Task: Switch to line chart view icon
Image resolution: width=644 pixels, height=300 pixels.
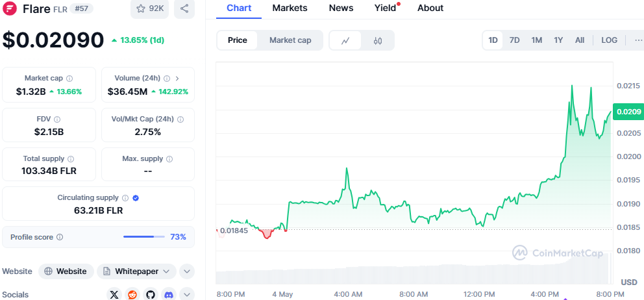Action: [345, 40]
